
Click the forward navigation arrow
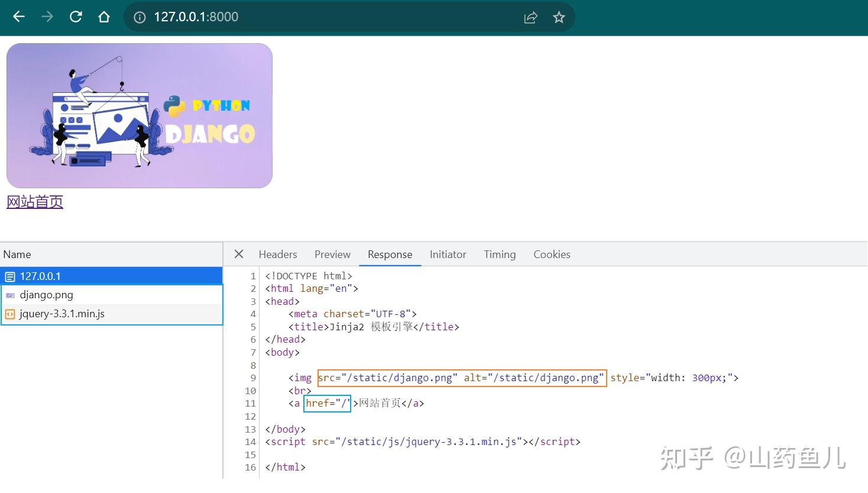pyautogui.click(x=47, y=17)
